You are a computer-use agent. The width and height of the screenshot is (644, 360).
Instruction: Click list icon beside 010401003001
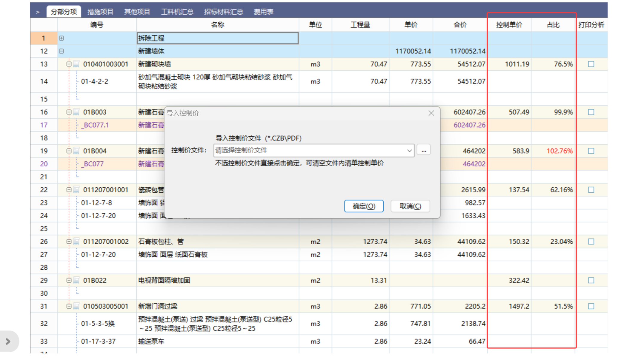tap(76, 64)
